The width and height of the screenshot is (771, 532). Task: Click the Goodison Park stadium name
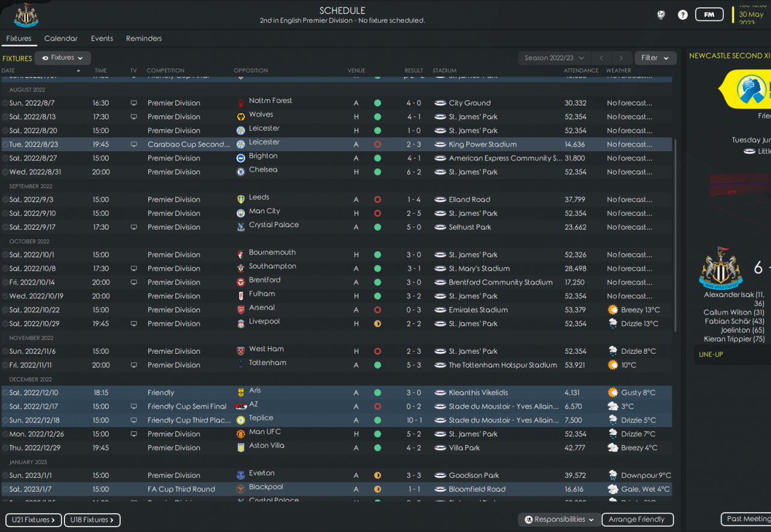click(x=474, y=475)
